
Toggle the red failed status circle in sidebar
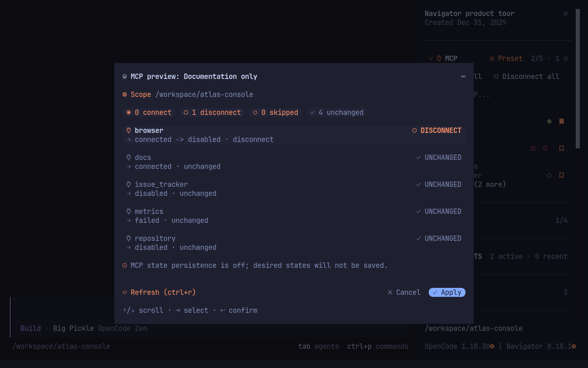(x=533, y=148)
